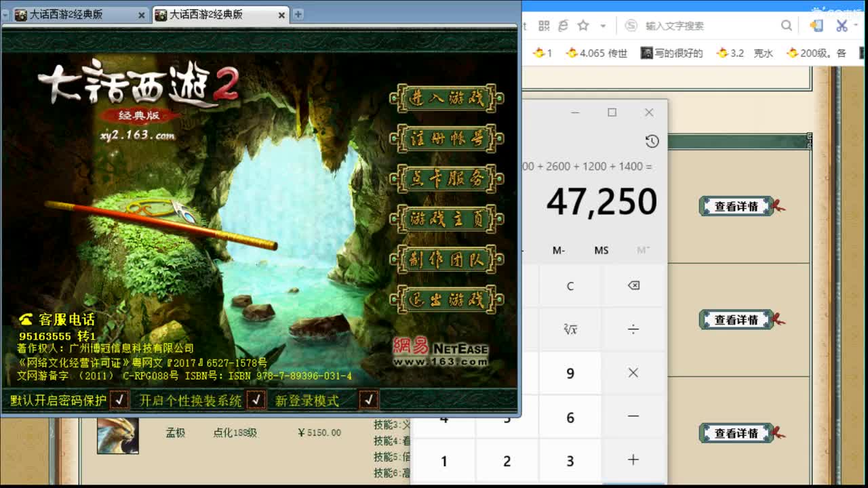The width and height of the screenshot is (868, 488).
Task: Click the 6 key on the calculator
Action: click(x=570, y=417)
